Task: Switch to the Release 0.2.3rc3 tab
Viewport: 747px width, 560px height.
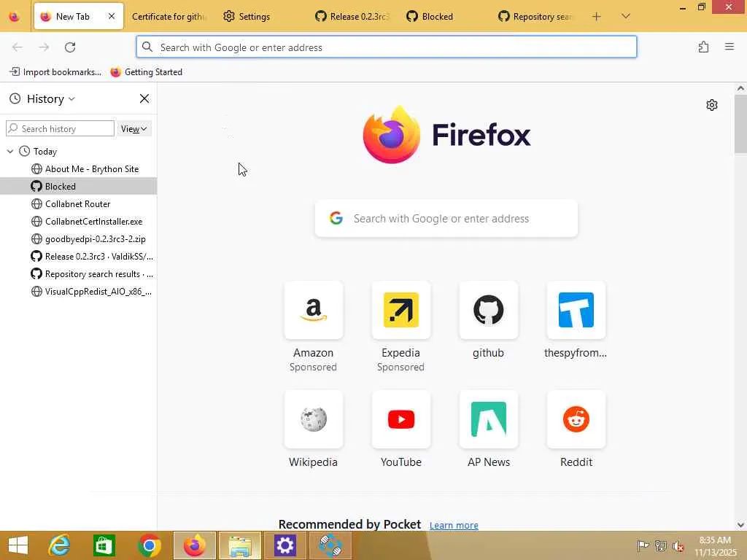Action: point(352,17)
